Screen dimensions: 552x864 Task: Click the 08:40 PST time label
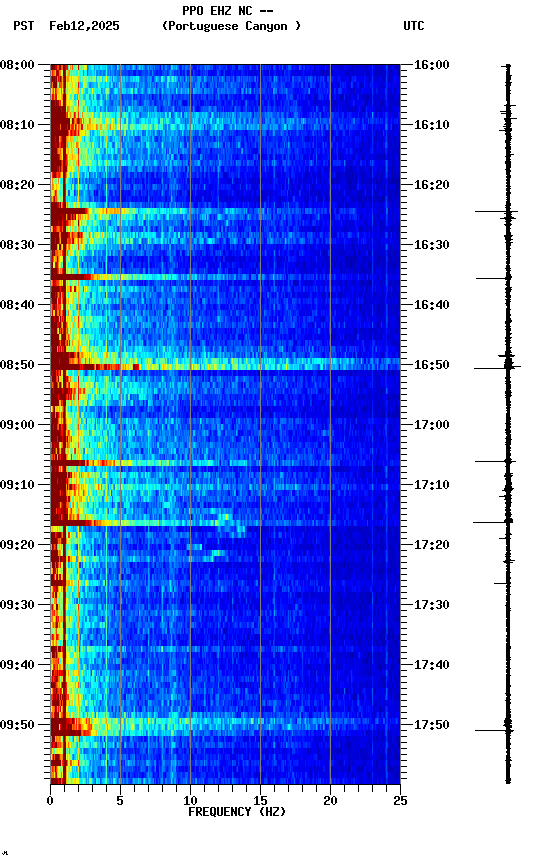click(x=17, y=305)
